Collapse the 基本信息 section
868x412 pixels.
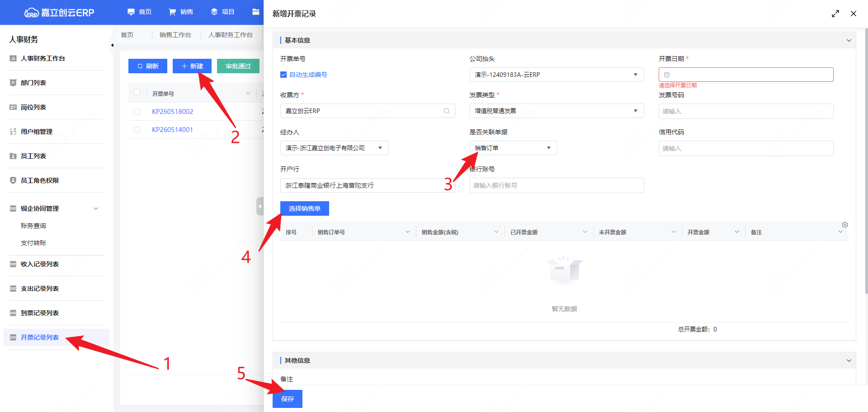click(x=849, y=40)
